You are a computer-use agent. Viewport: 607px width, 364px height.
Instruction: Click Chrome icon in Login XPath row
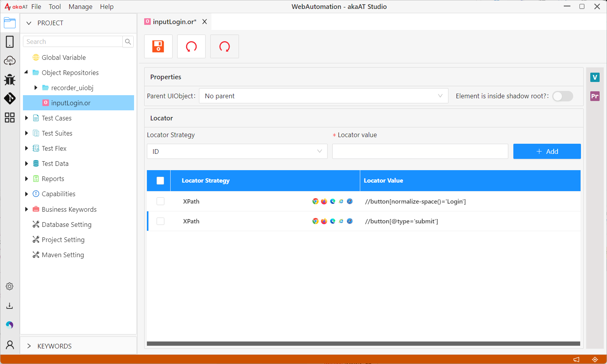[315, 201]
